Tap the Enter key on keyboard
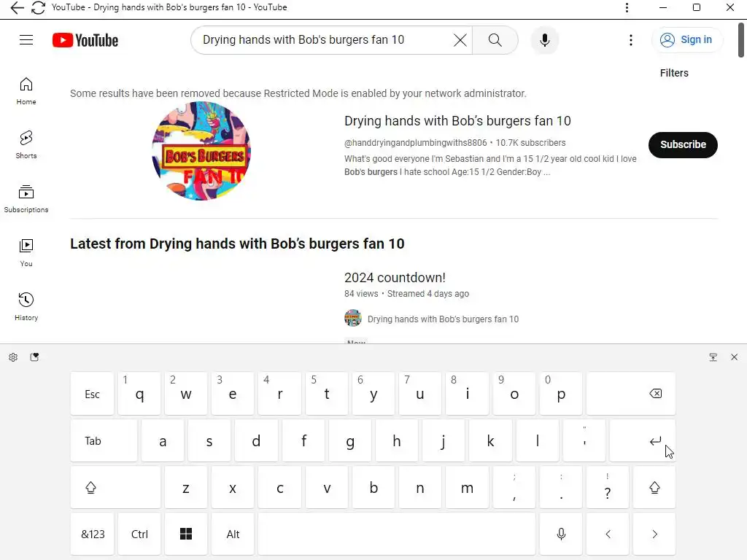This screenshot has width=747, height=560. tap(643, 440)
